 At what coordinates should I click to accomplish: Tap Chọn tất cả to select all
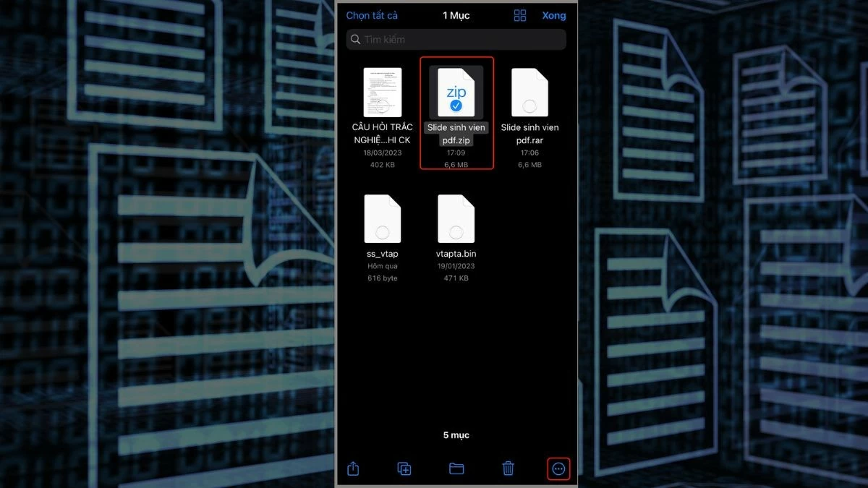(373, 15)
